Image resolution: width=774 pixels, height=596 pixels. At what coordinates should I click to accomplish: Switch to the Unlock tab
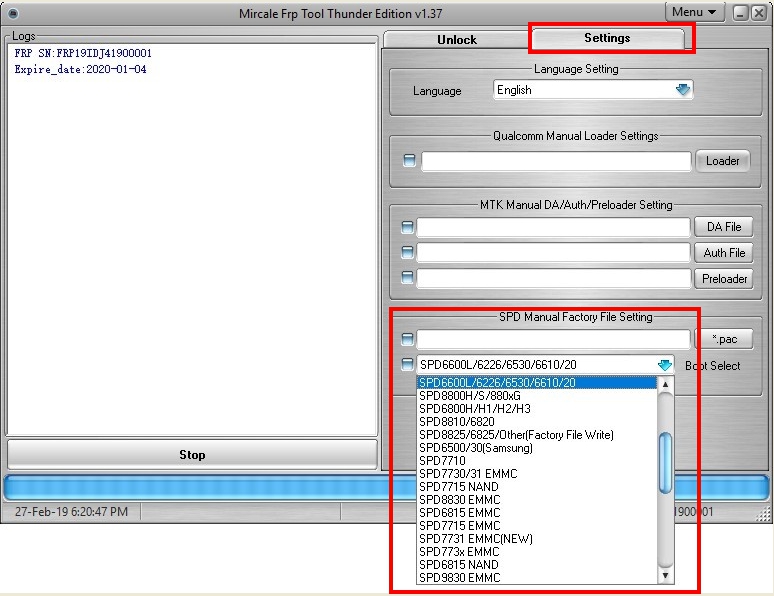(x=457, y=40)
